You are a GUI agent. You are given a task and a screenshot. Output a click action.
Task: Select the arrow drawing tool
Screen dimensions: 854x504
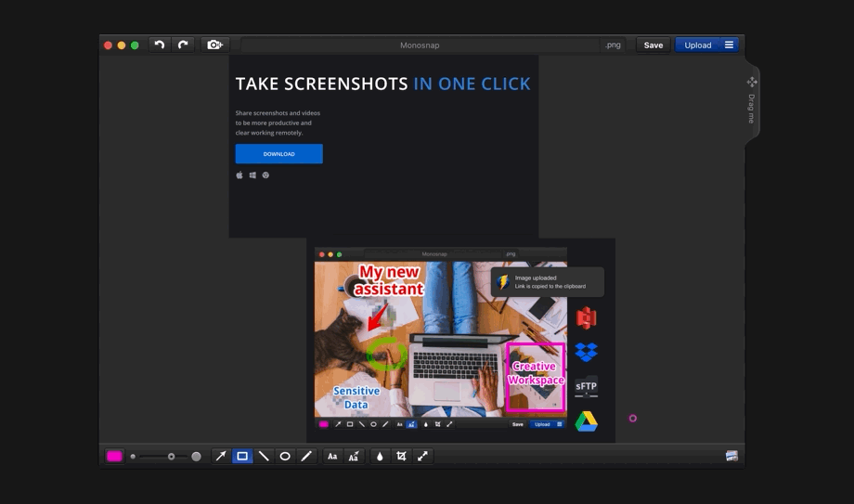221,456
